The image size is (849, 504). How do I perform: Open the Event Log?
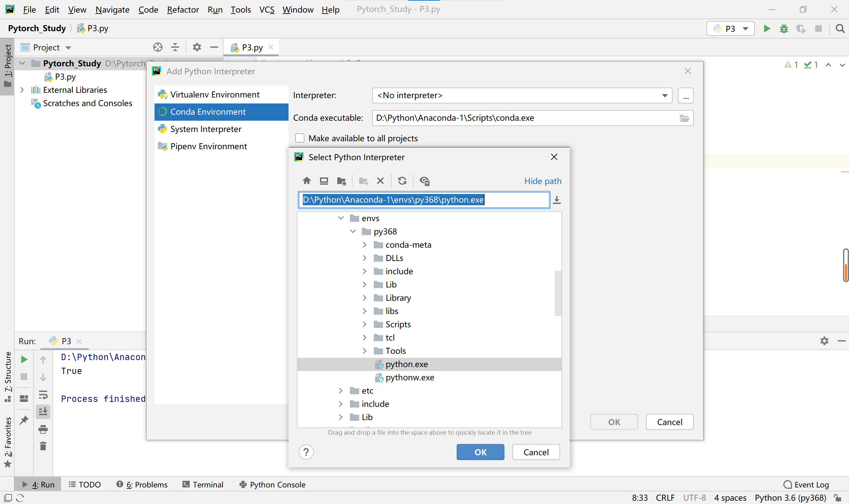click(x=806, y=485)
